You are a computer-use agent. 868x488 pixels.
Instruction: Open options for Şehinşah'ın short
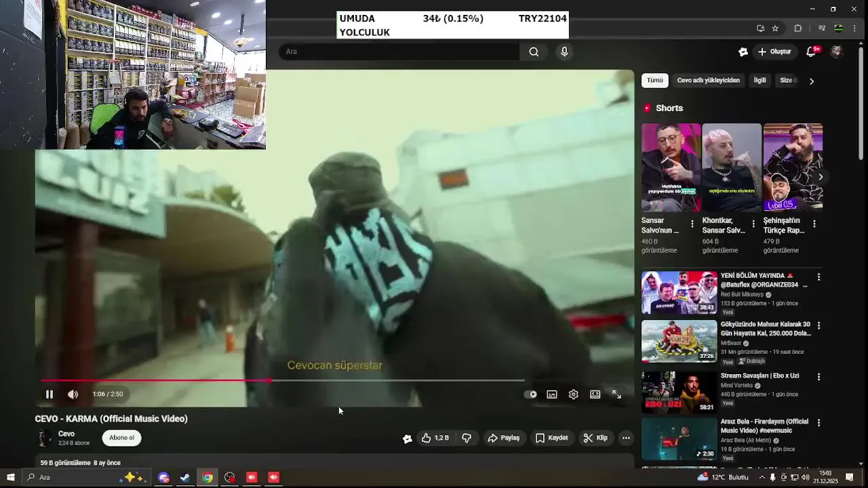(814, 224)
